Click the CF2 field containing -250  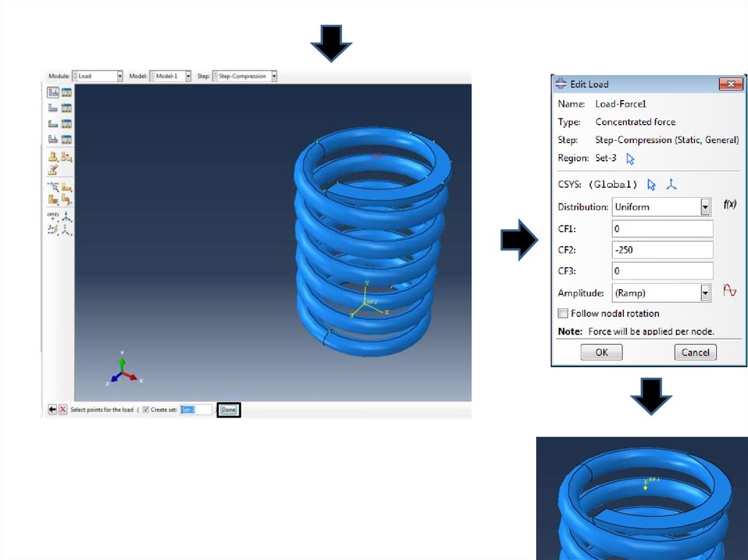click(x=663, y=250)
